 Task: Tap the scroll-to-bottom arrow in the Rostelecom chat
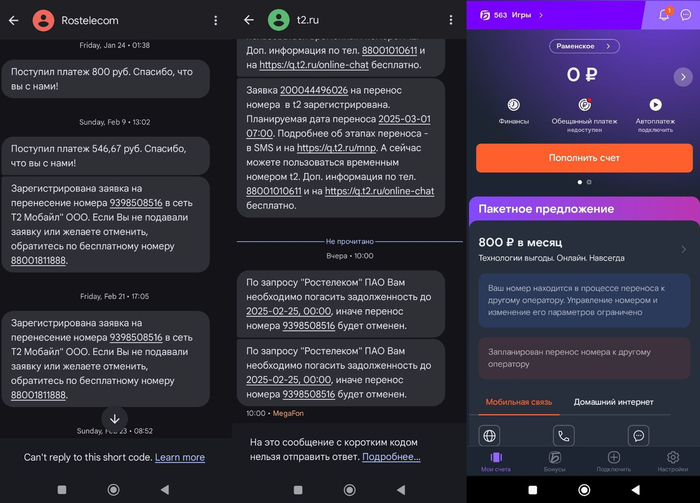point(115,419)
